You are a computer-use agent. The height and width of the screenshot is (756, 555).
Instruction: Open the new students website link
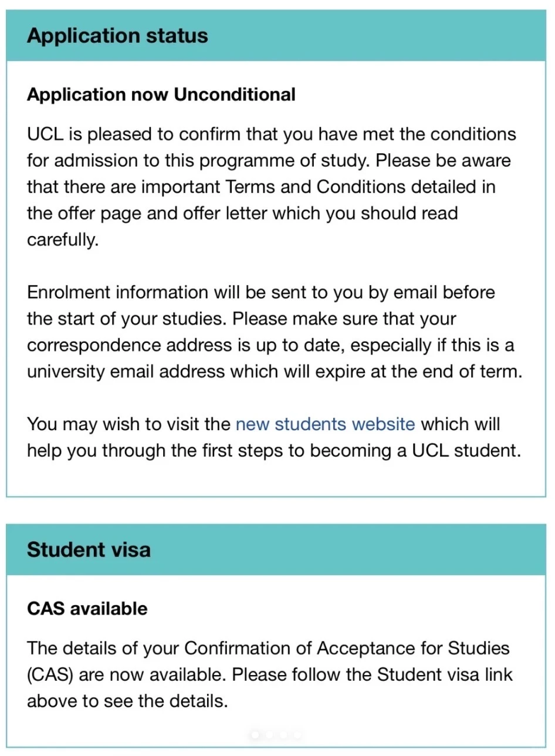click(x=325, y=424)
